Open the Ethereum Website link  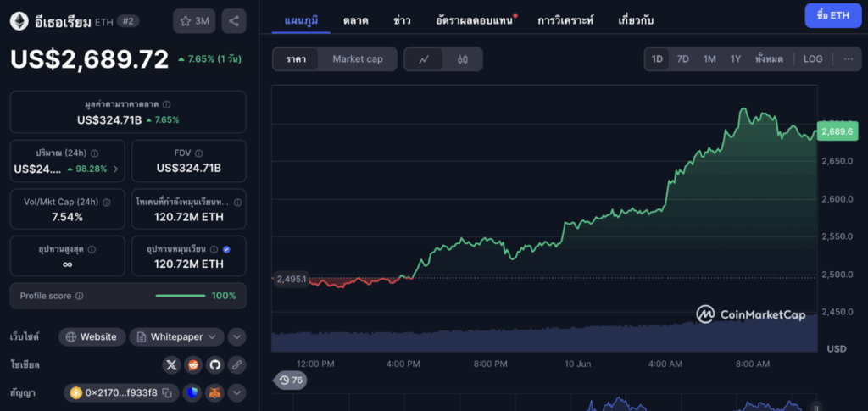(x=92, y=337)
